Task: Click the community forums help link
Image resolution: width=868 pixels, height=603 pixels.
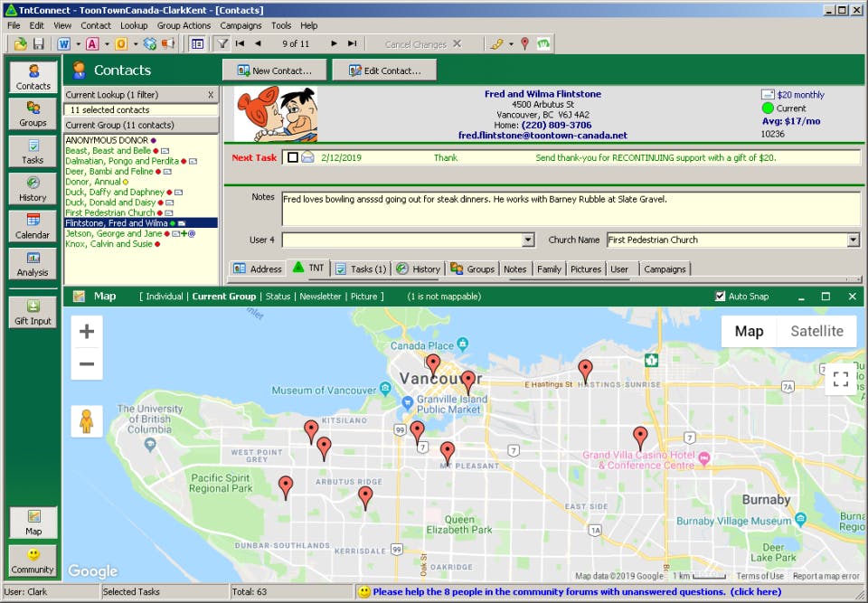Action: (x=577, y=592)
